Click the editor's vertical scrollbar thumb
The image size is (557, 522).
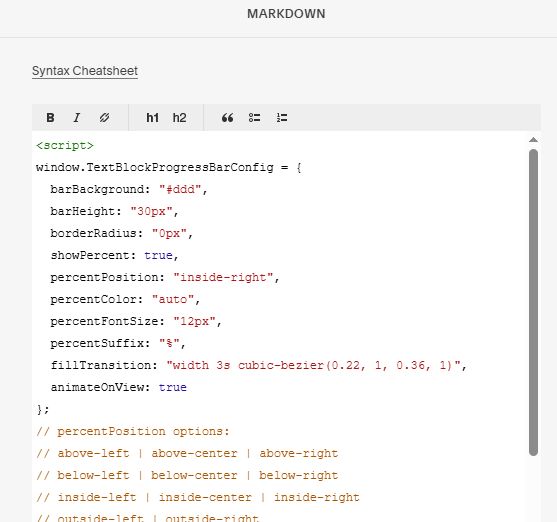coord(533,302)
